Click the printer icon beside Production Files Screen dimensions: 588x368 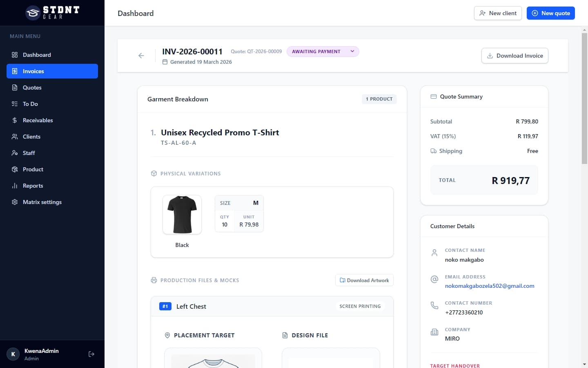tap(154, 280)
